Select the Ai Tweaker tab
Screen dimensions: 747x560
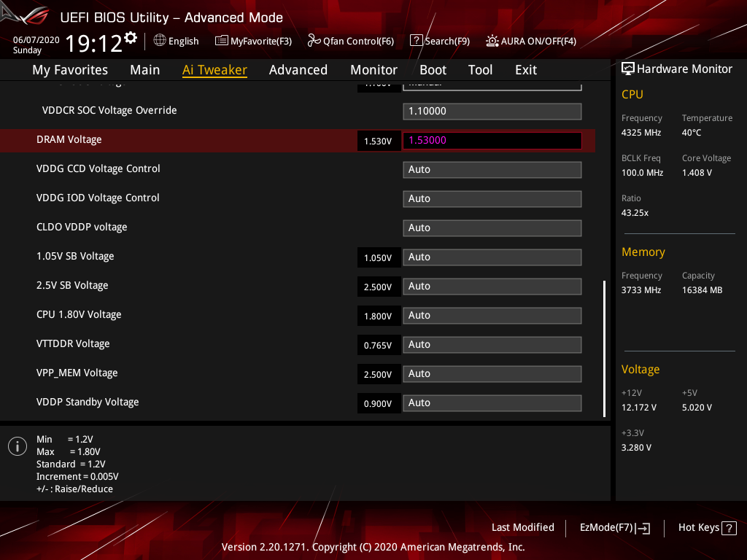pos(214,70)
